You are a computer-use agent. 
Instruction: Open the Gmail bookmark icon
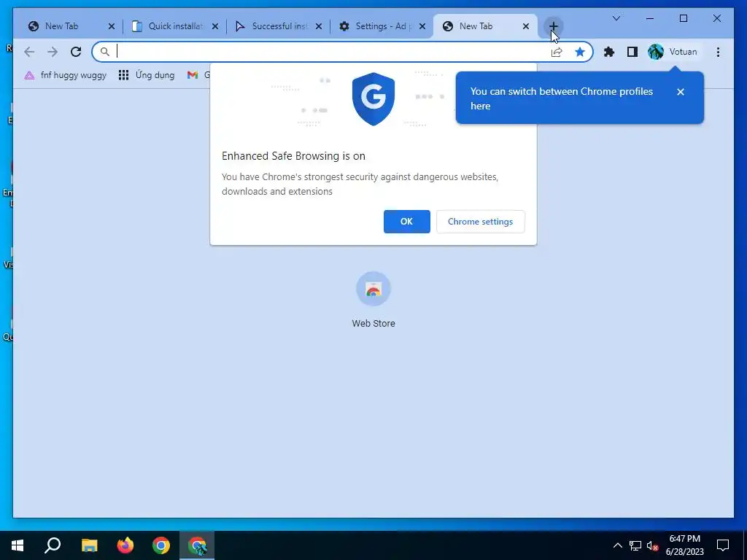193,75
